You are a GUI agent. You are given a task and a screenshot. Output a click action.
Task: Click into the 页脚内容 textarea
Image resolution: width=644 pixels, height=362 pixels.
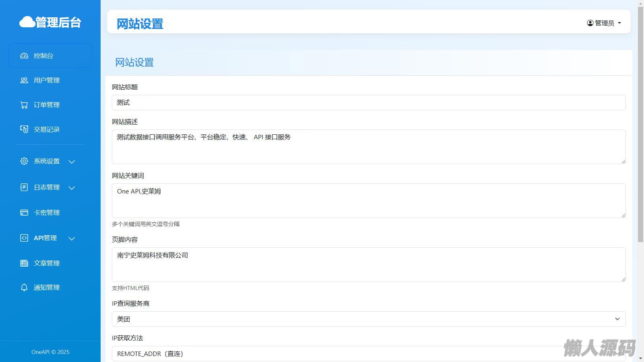click(368, 265)
